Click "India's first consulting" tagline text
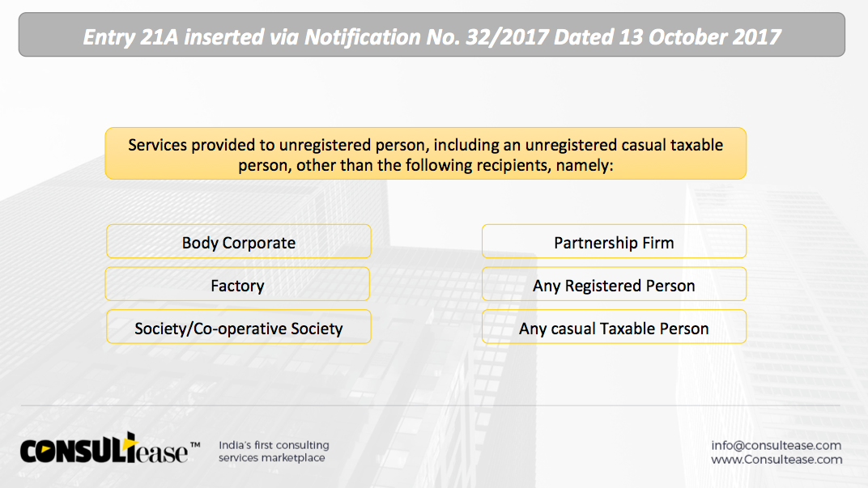Viewport: 868px width, 488px height. tap(274, 445)
